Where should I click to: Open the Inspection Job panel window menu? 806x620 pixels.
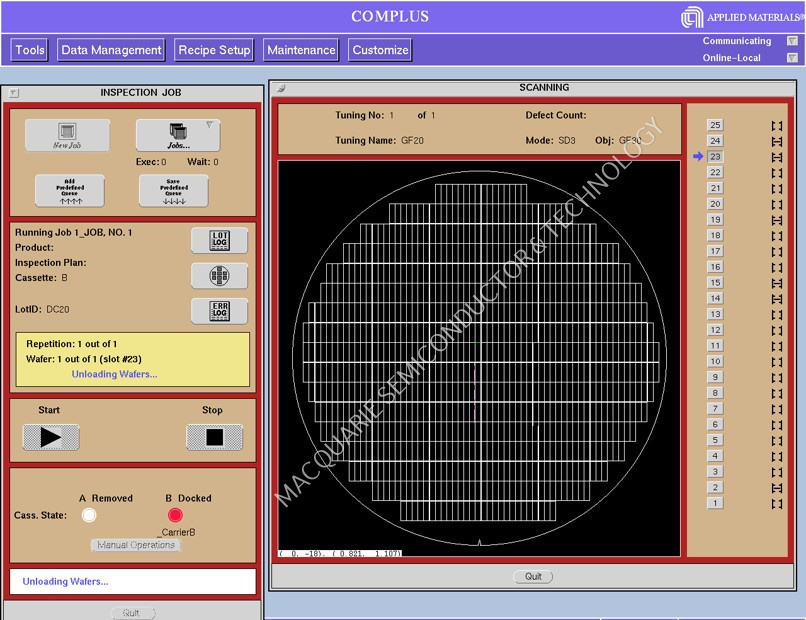[x=14, y=93]
